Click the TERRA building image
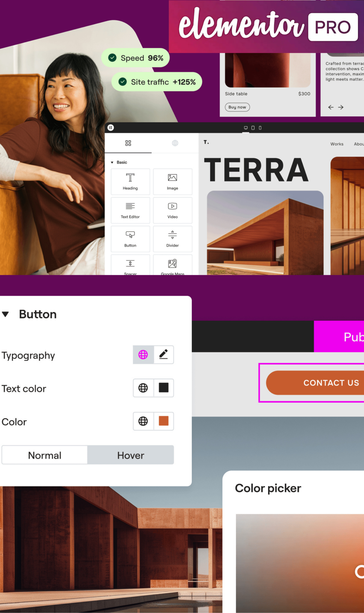The height and width of the screenshot is (613, 364). 265,233
